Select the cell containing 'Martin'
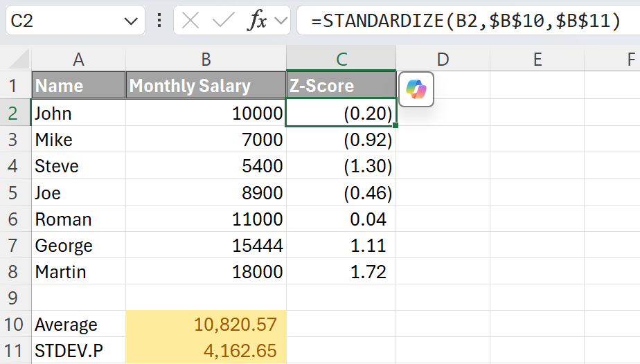This screenshot has height=364, width=640. [x=78, y=271]
